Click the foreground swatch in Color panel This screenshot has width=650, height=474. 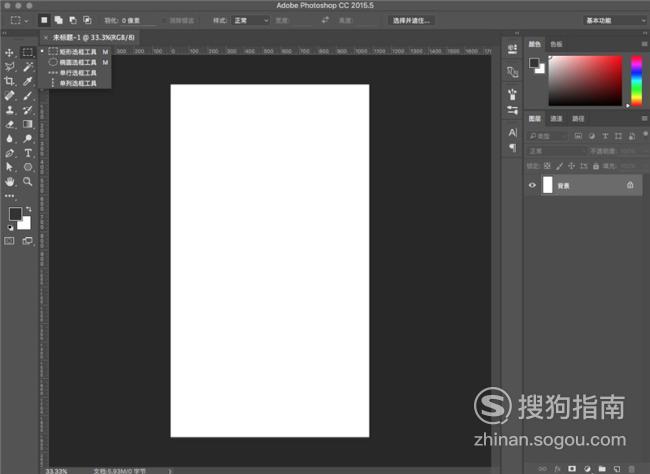click(x=534, y=63)
